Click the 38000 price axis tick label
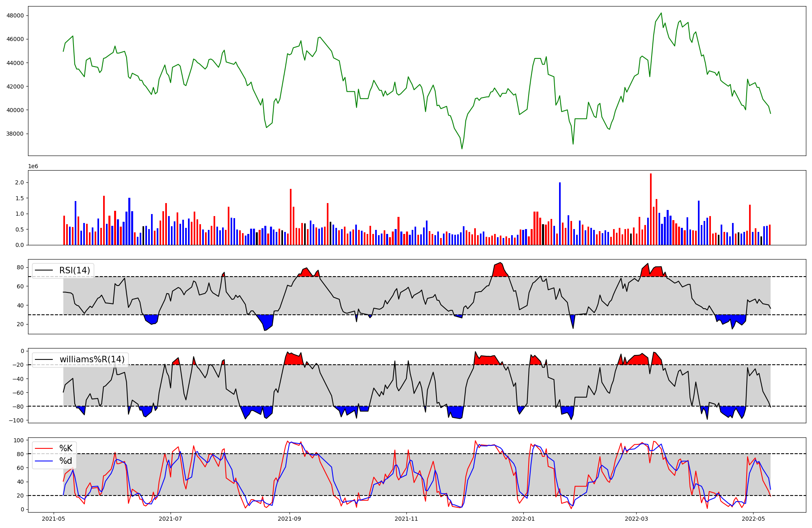 [x=15, y=134]
